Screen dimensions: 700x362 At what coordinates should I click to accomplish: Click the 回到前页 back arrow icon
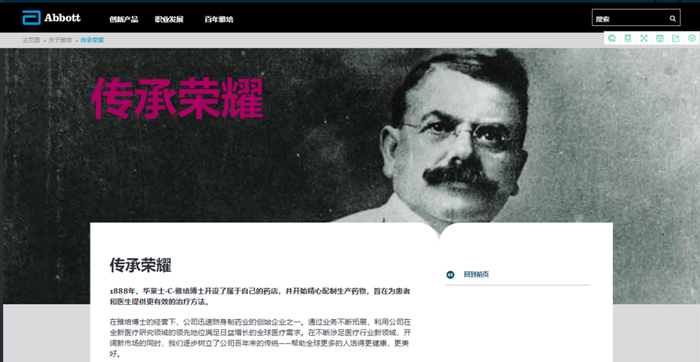coord(450,275)
